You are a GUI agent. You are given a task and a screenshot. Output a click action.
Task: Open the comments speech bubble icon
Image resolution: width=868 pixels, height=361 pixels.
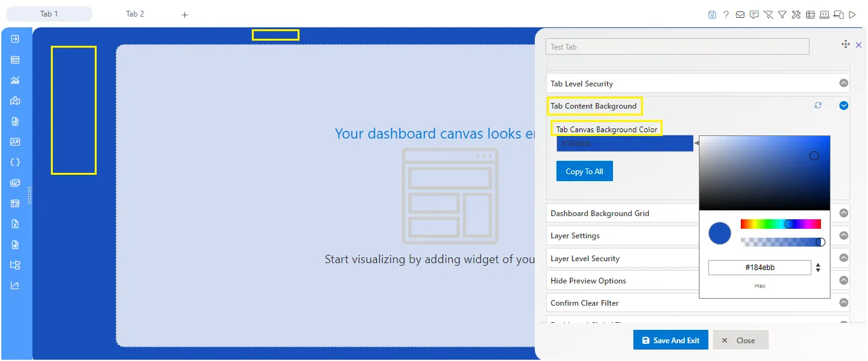(754, 15)
